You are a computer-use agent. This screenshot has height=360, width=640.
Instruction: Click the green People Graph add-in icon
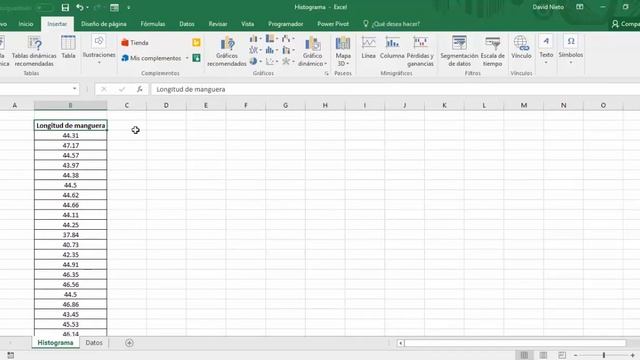[196, 58]
